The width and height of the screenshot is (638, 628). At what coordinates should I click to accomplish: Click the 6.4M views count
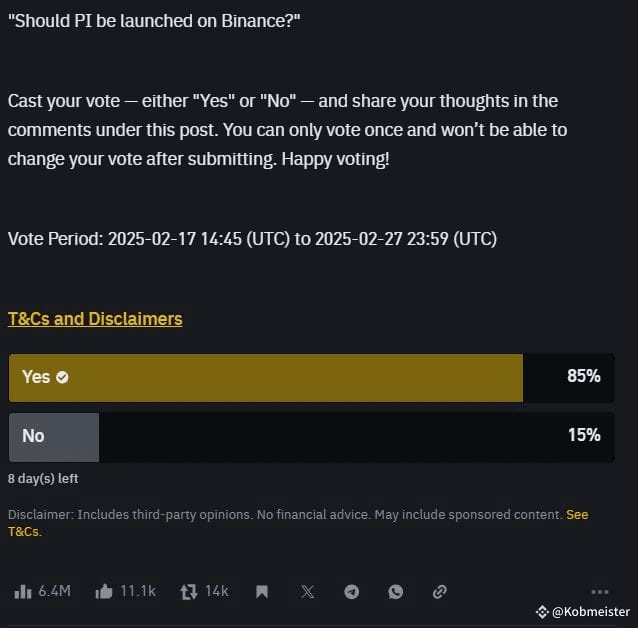[x=54, y=591]
